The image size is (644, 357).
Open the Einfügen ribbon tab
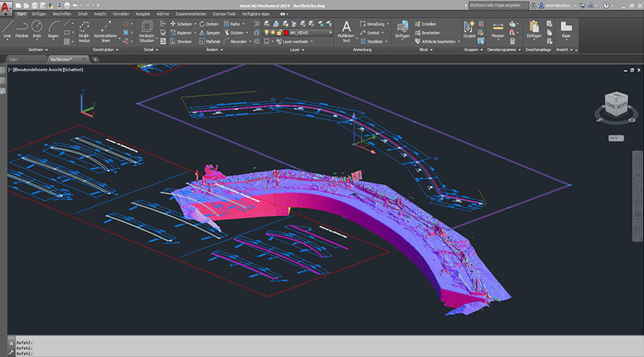[39, 13]
